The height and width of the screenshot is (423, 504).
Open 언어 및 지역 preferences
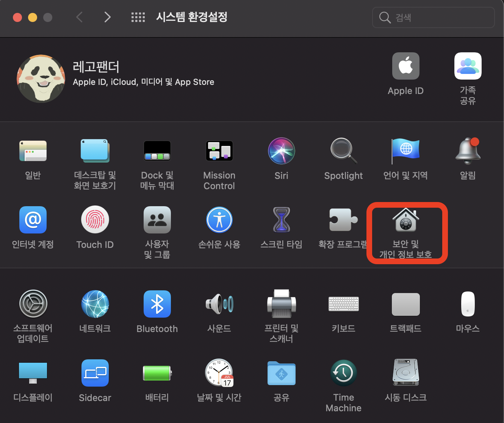point(405,151)
